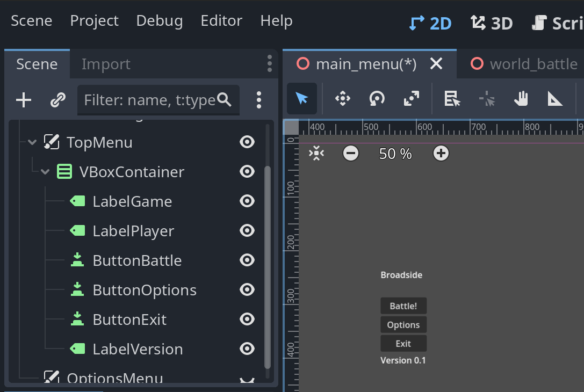Collapse the VBoxContainer tree node

tap(45, 172)
